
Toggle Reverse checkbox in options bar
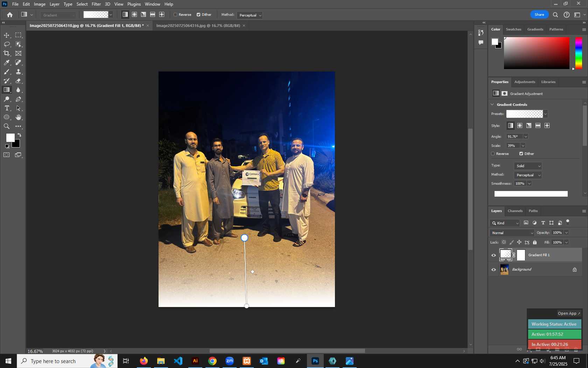tap(176, 15)
